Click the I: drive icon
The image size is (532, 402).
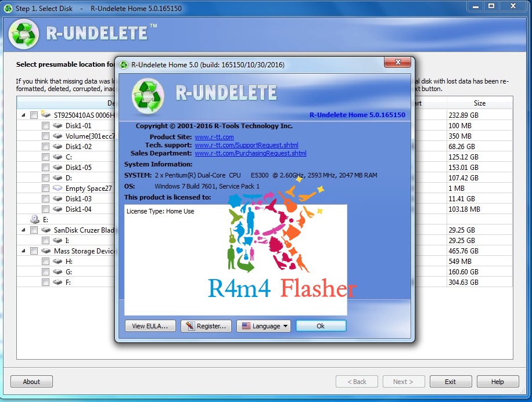point(57,240)
